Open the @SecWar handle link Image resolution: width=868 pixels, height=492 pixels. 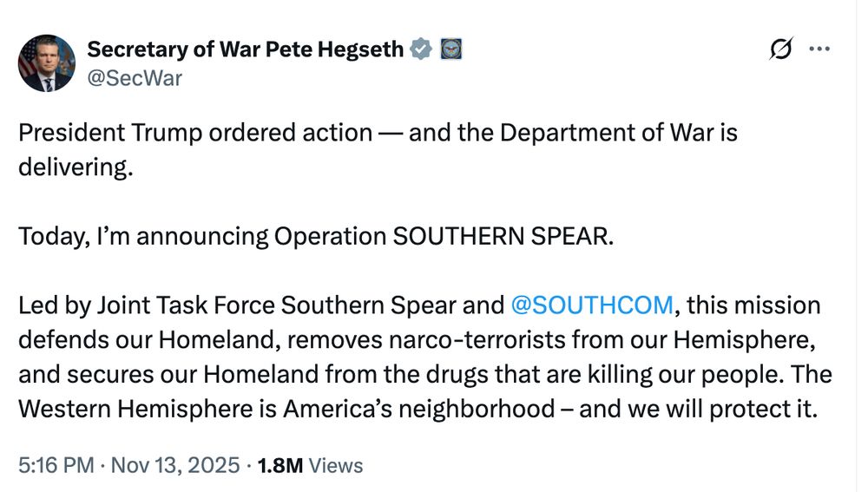[135, 78]
